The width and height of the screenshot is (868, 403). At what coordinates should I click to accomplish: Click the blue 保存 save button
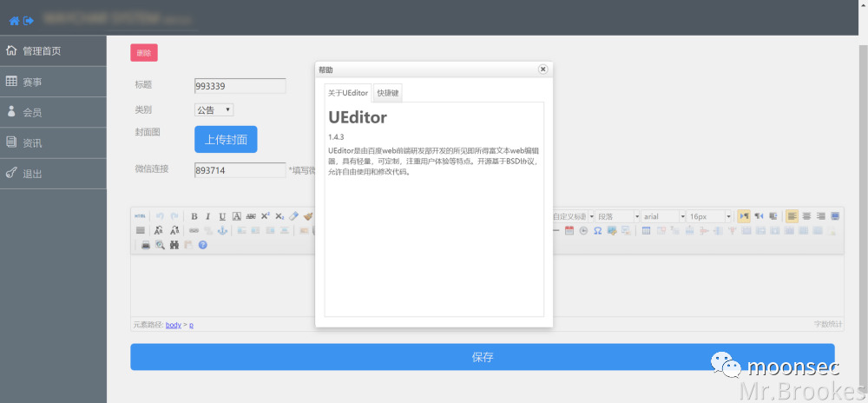(x=483, y=357)
